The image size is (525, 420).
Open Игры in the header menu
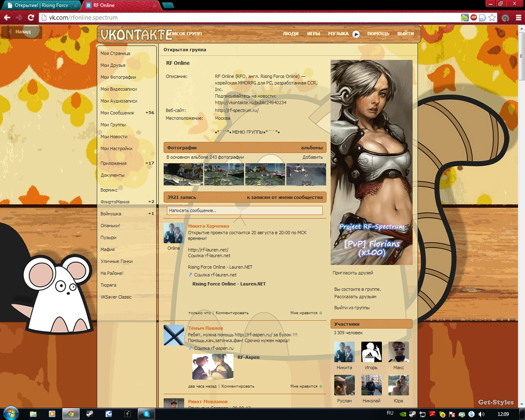(x=313, y=34)
